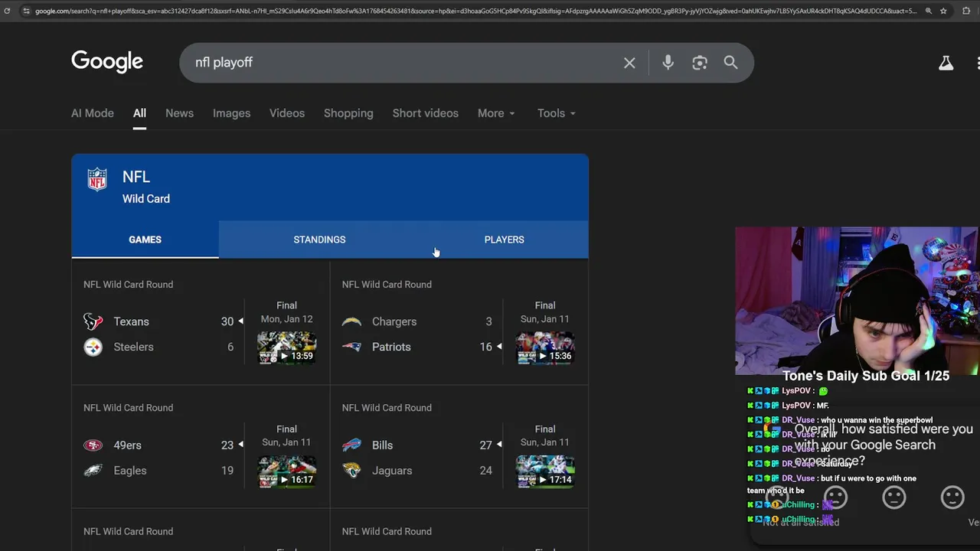Click the Jaguars team logo
The image size is (980, 551).
[x=351, y=471]
